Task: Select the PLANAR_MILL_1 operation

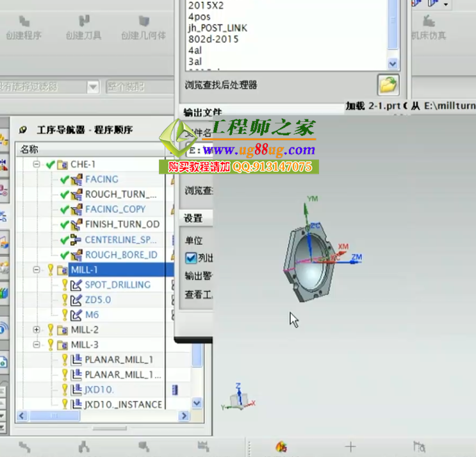Action: click(x=119, y=360)
